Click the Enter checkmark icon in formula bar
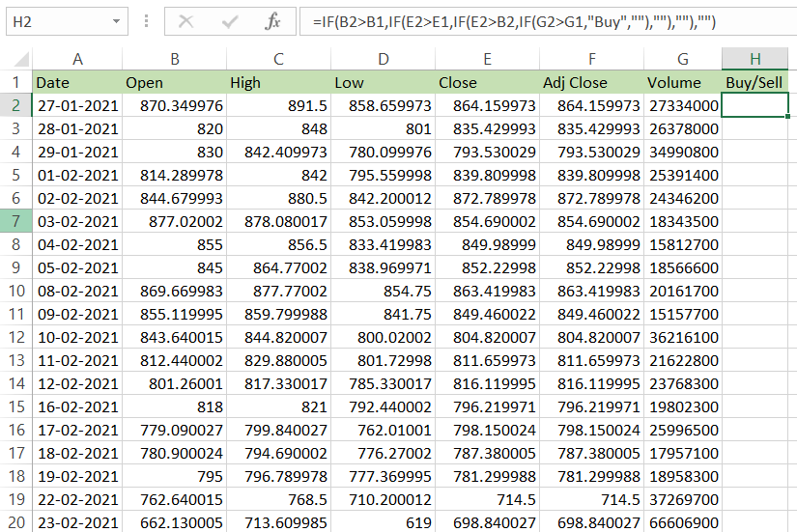 tap(230, 21)
